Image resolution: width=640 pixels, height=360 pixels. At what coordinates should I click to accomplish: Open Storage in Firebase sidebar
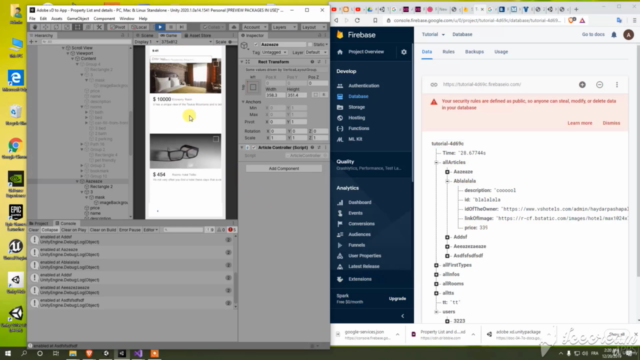point(356,107)
